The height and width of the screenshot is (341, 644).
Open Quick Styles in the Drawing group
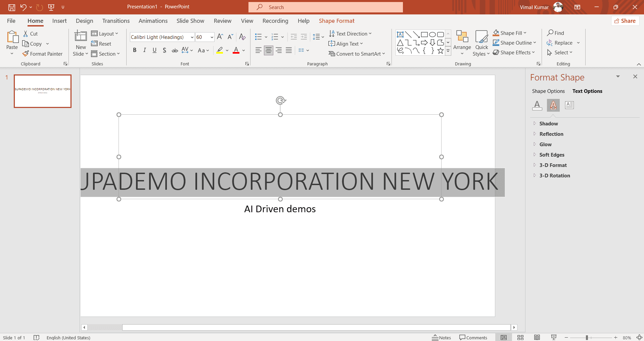pyautogui.click(x=481, y=43)
